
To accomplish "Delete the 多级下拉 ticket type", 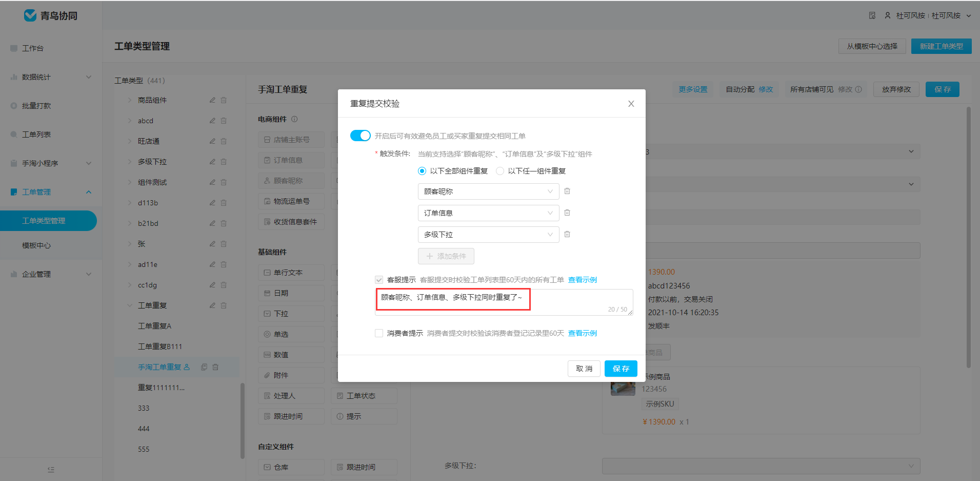I will tap(224, 162).
